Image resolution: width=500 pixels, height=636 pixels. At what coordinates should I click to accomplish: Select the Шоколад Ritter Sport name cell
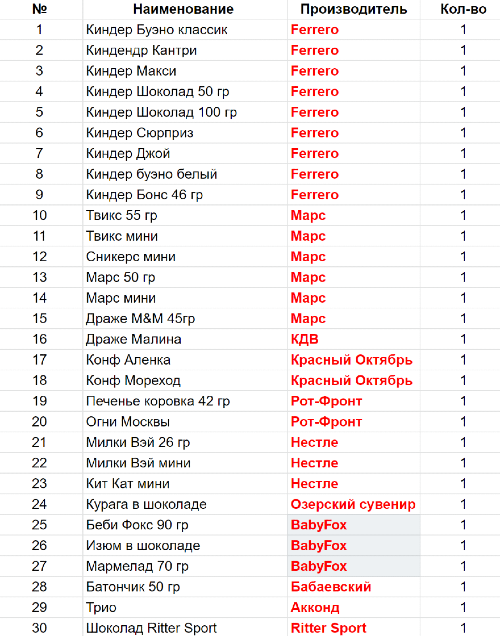pyautogui.click(x=185, y=627)
